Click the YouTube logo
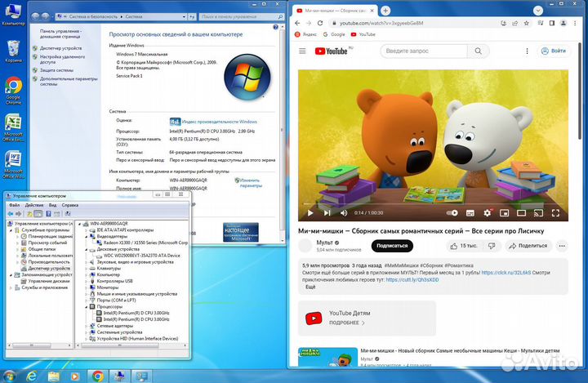Viewport: 588px width, 383px height. 331,51
